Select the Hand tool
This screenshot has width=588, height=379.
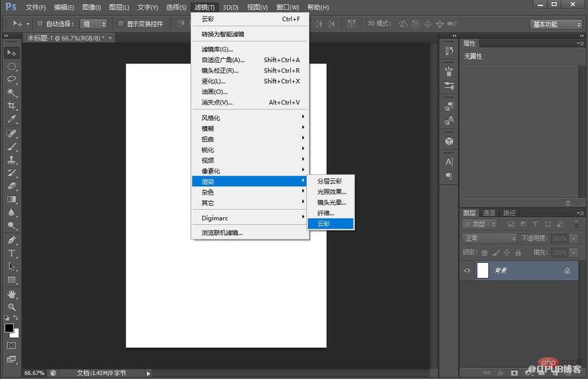click(x=12, y=294)
